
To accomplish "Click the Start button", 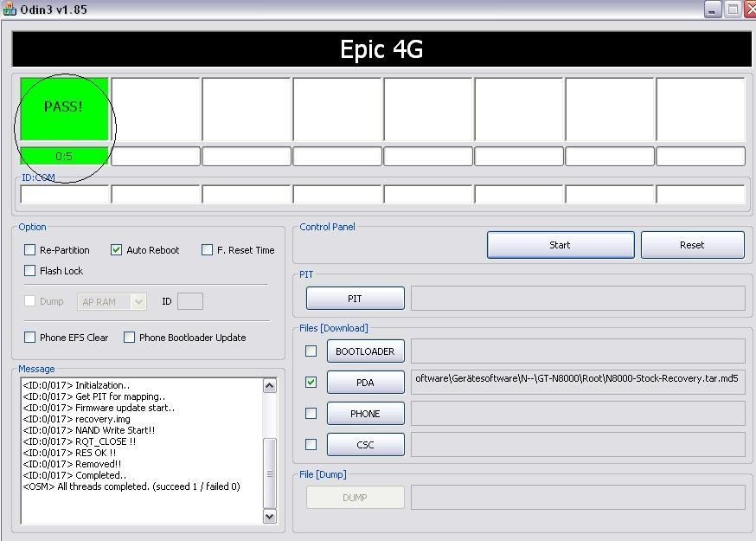I will click(x=561, y=245).
